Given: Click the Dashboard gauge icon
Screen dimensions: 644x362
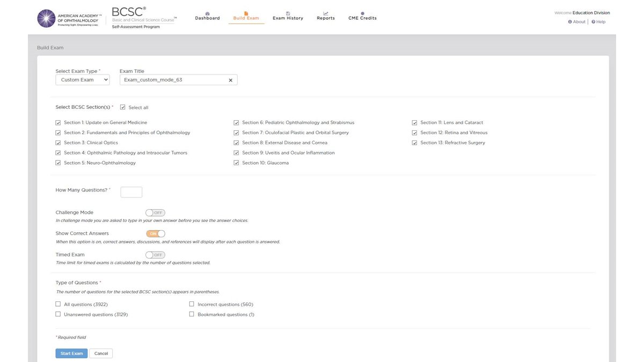Looking at the screenshot, I should point(207,13).
